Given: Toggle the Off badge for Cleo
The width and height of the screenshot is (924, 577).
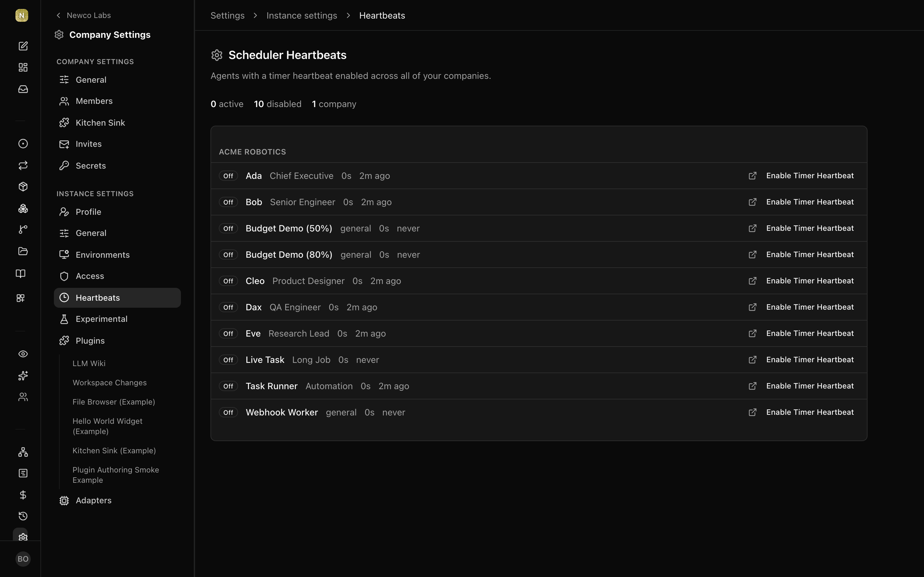Looking at the screenshot, I should pyautogui.click(x=228, y=281).
